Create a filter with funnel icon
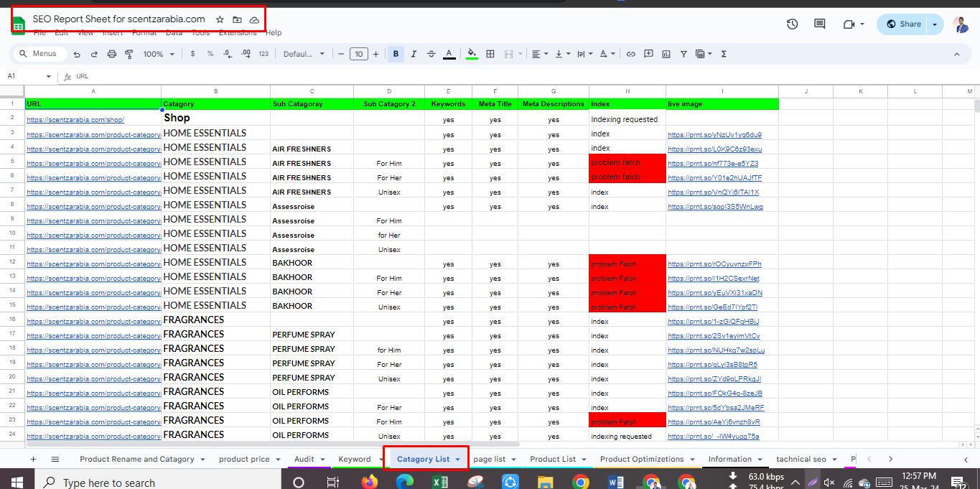Viewport: 980px width, 489px height. pos(683,54)
